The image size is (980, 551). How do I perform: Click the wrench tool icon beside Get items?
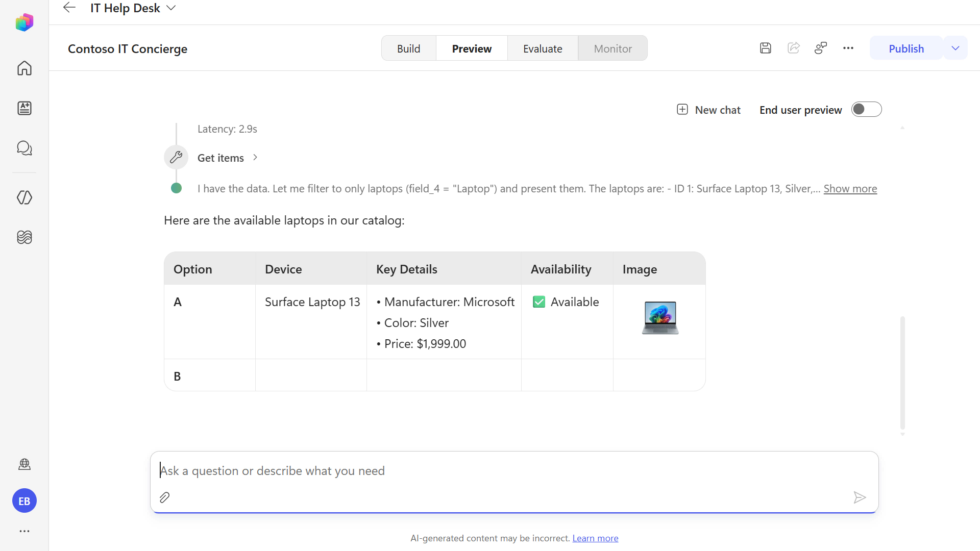pos(176,157)
